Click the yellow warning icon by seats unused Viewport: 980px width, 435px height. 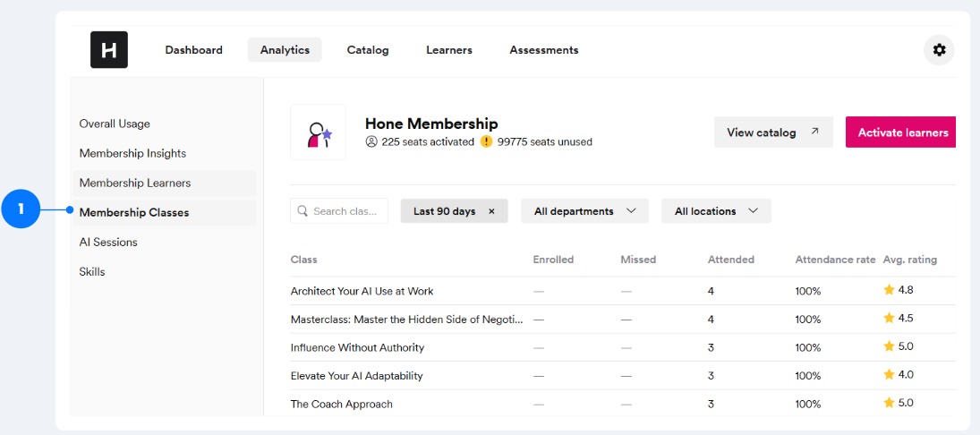pos(486,142)
